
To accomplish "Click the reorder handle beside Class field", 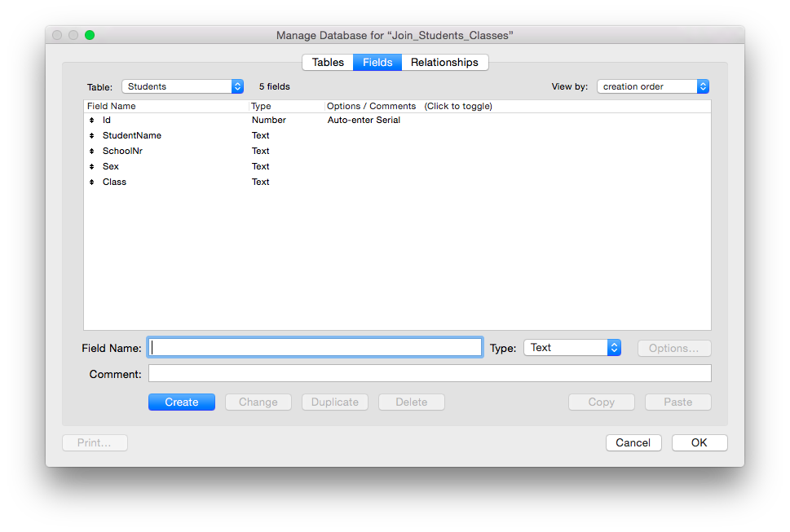I will point(91,182).
